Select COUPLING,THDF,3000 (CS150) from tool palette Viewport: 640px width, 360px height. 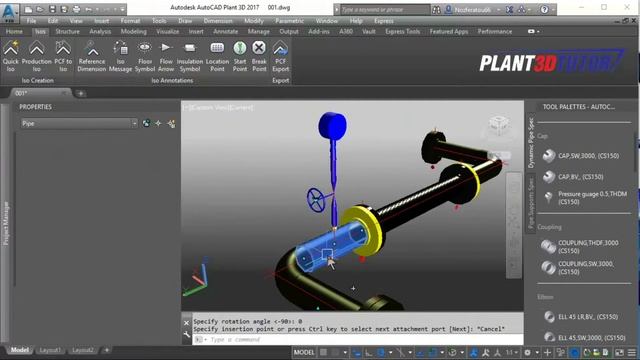click(580, 247)
